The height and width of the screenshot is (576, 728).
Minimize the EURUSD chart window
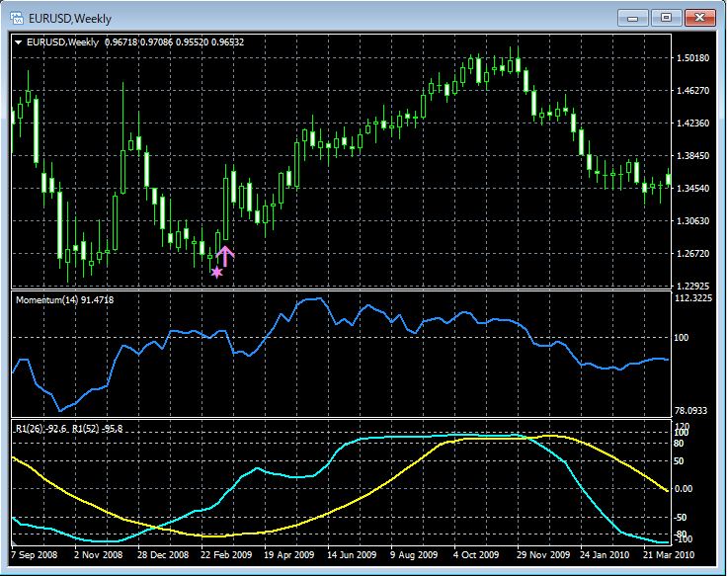[x=632, y=17]
